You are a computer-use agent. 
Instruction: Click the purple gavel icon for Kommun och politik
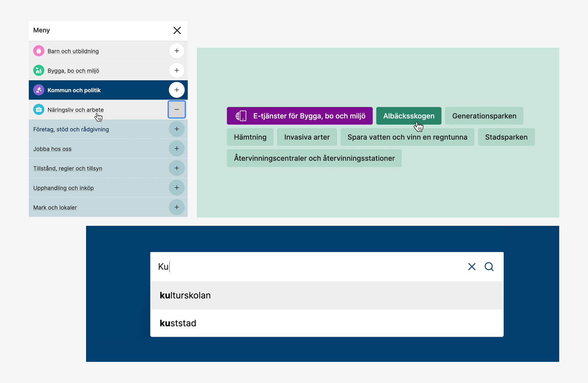pyautogui.click(x=39, y=90)
